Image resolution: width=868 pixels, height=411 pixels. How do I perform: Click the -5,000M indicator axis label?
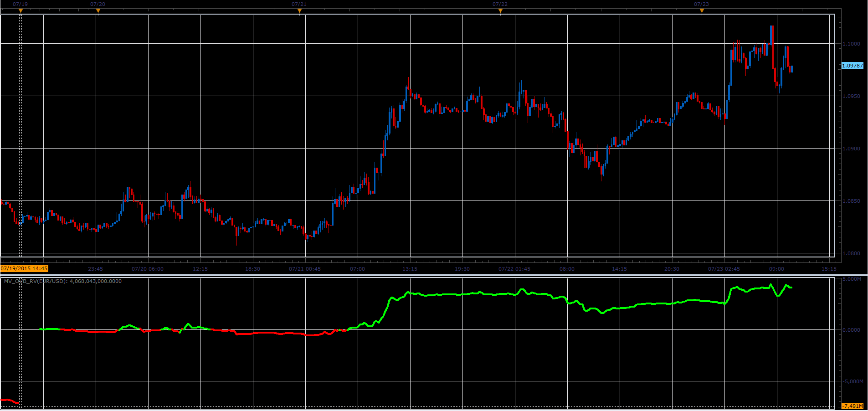point(853,381)
